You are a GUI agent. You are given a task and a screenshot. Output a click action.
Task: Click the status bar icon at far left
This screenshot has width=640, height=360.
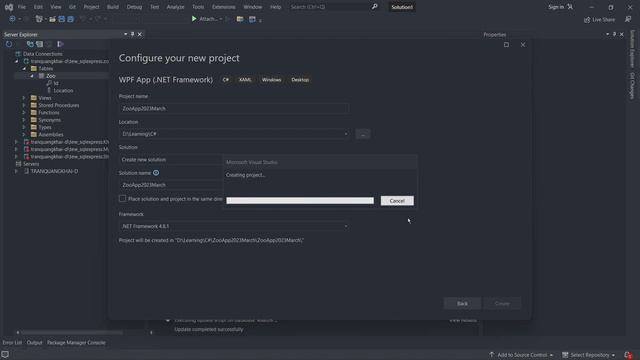5,355
